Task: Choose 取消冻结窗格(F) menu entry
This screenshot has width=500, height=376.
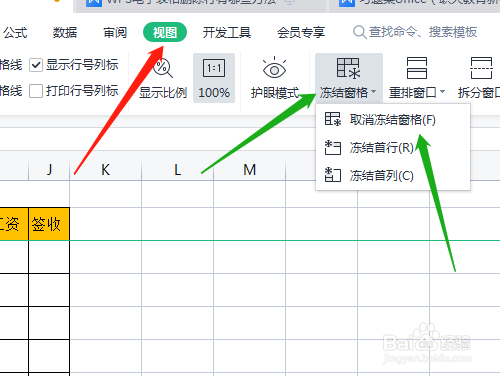Action: [x=393, y=119]
